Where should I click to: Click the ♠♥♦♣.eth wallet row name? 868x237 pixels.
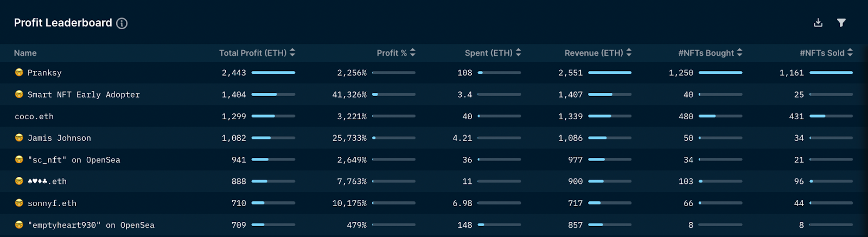pos(47,182)
